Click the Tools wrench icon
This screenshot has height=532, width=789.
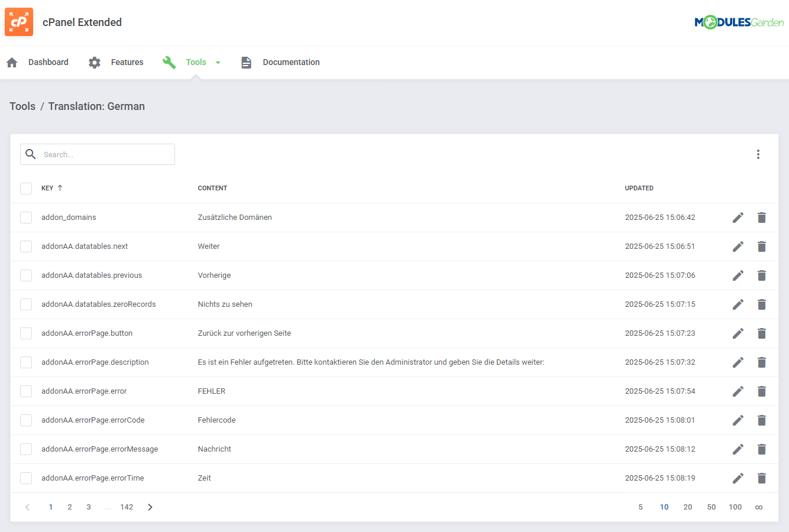[x=169, y=62]
